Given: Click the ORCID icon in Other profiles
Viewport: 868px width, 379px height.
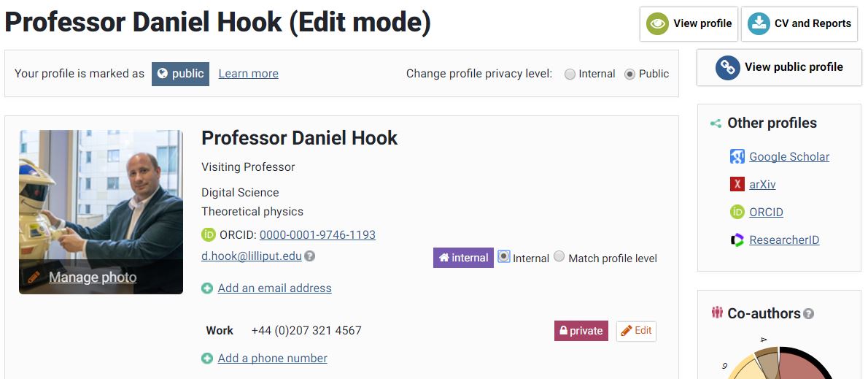Looking at the screenshot, I should click(737, 212).
